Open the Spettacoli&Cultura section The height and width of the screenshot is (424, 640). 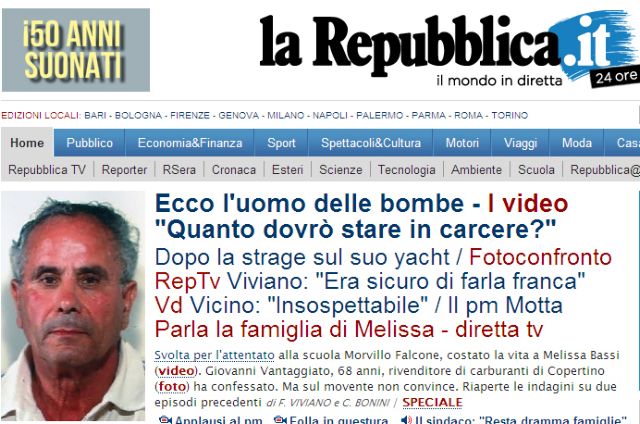coord(371,143)
